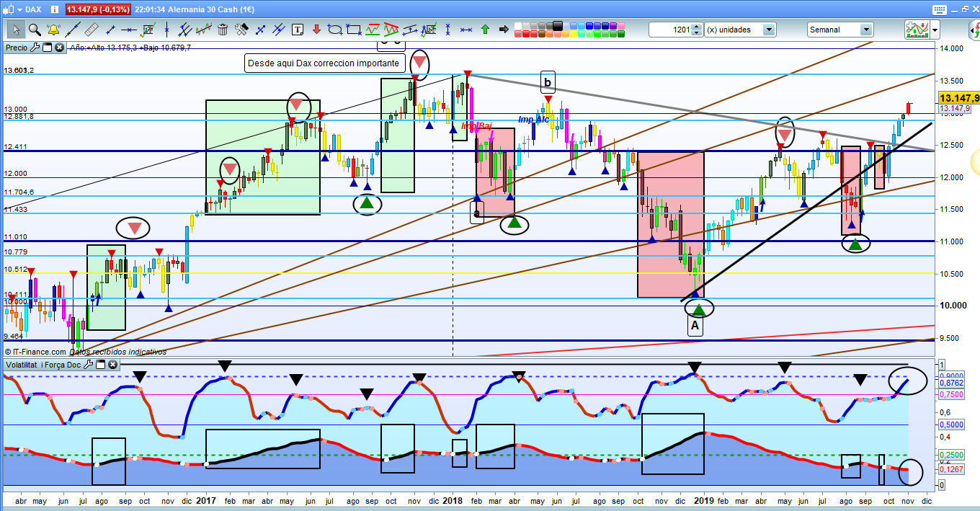Choose the ellipse drawing tool
The width and height of the screenshot is (980, 511).
335,30
